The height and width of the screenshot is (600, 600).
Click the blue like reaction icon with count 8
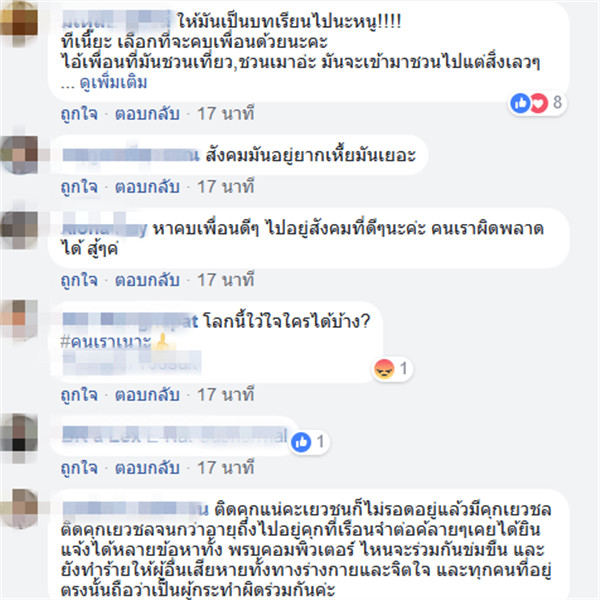click(x=520, y=103)
